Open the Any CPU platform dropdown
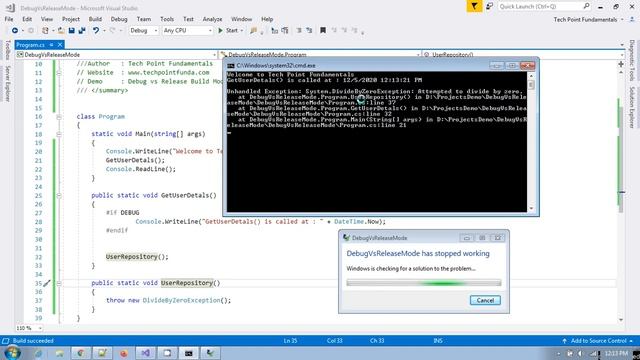Screen dimensions: 640x360 click(x=187, y=31)
